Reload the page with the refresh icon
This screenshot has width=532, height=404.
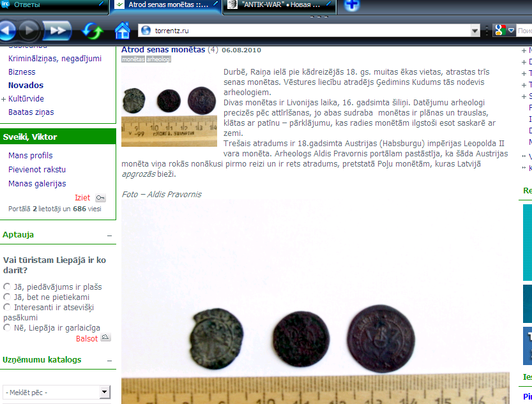click(93, 31)
